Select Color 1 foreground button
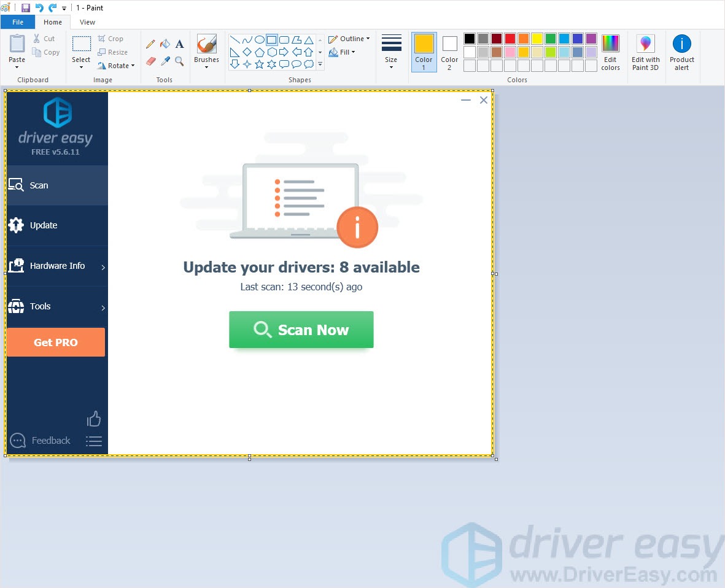This screenshot has width=725, height=588. click(424, 52)
